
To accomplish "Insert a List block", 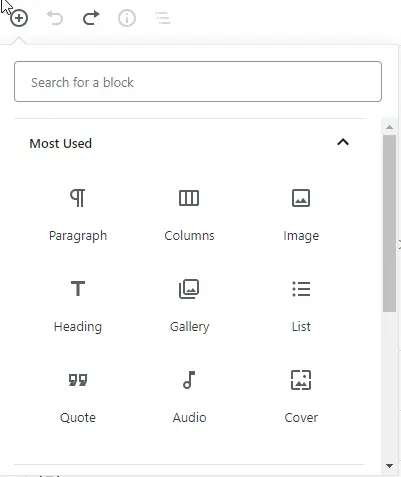I will 301,306.
